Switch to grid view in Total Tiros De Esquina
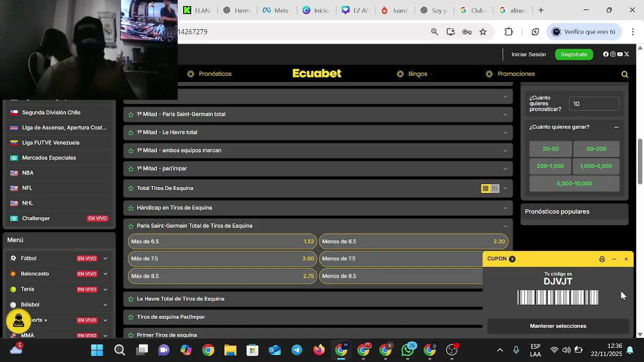Image resolution: width=644 pixels, height=362 pixels. (x=486, y=189)
